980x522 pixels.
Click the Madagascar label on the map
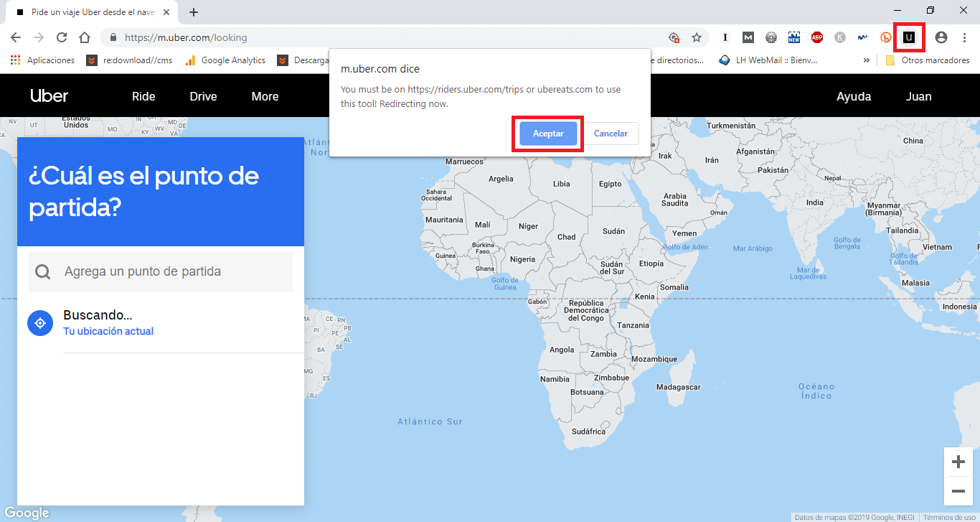coord(678,387)
